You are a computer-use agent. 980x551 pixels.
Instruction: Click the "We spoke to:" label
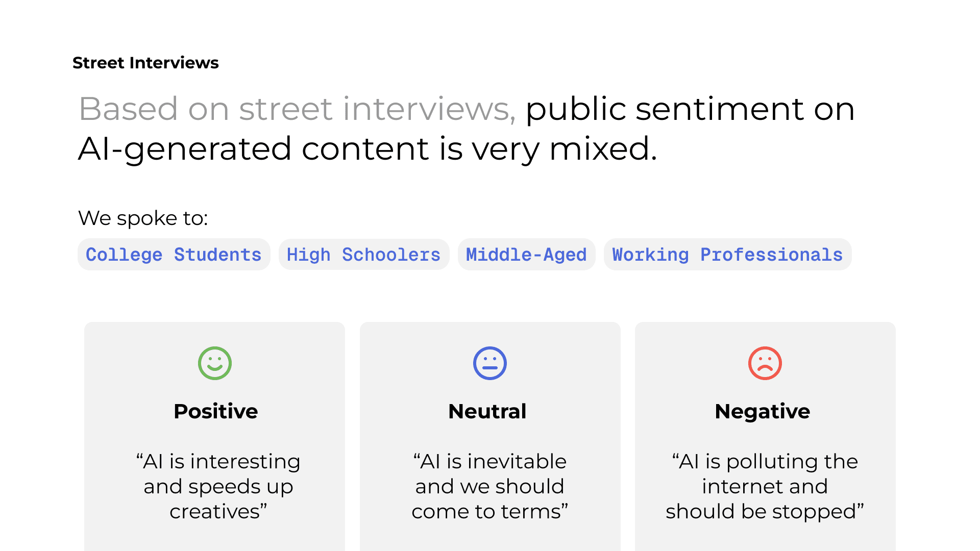click(x=143, y=218)
